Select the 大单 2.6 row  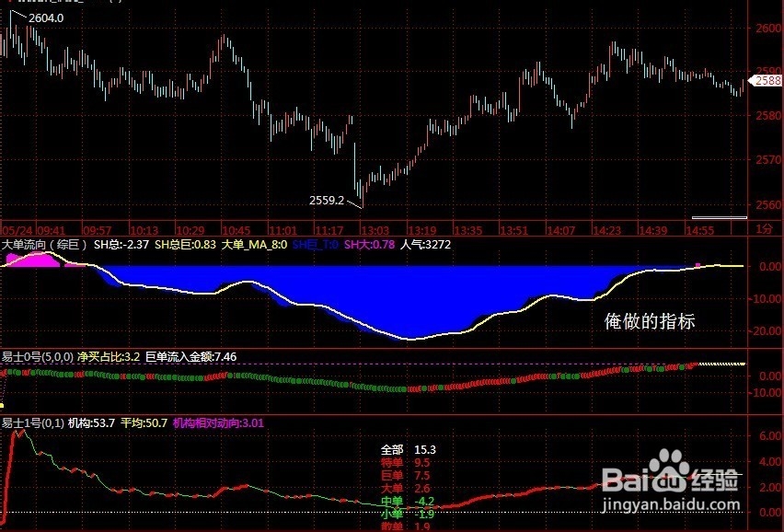tap(406, 489)
